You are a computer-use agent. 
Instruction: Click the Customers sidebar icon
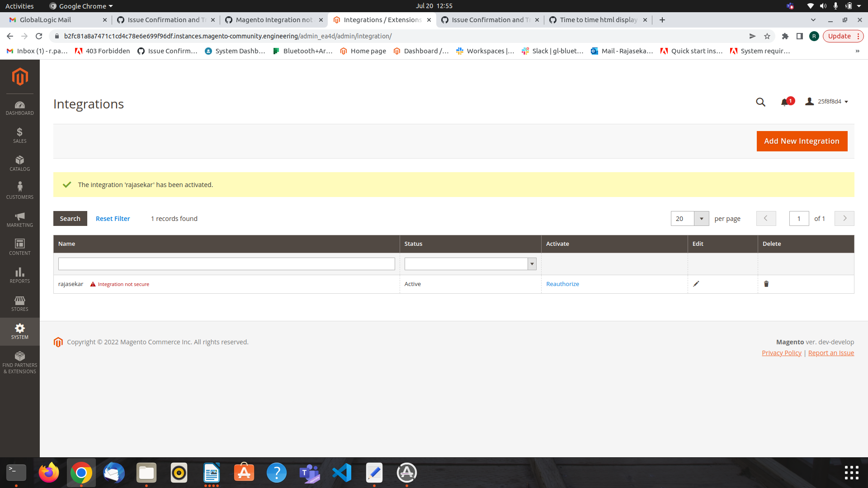(20, 190)
